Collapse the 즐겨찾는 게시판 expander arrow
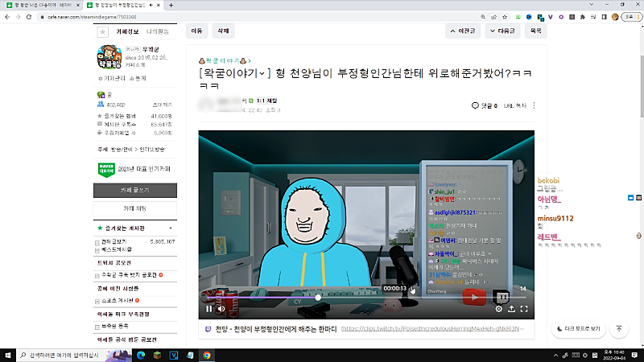The image size is (644, 362). pos(171,228)
